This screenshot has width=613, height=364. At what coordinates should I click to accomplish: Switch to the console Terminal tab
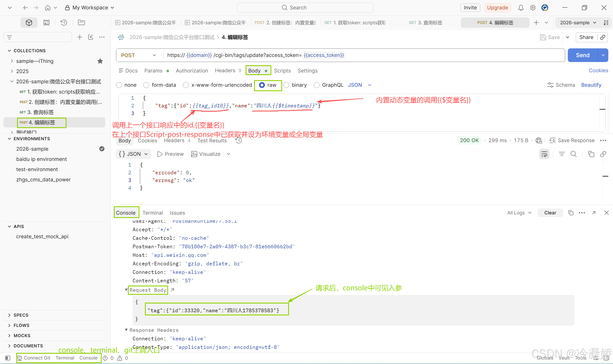tap(153, 213)
